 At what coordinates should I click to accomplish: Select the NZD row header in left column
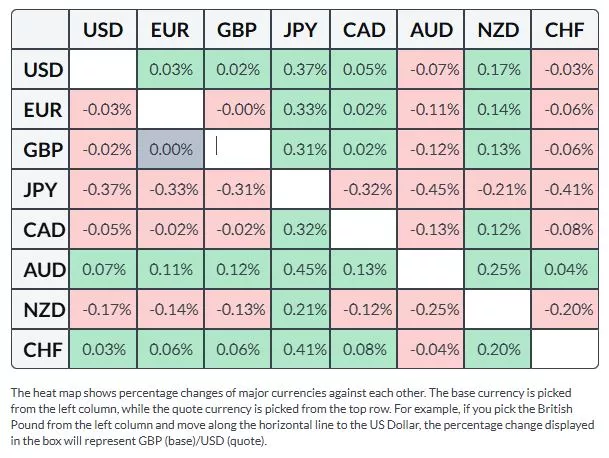pos(43,309)
